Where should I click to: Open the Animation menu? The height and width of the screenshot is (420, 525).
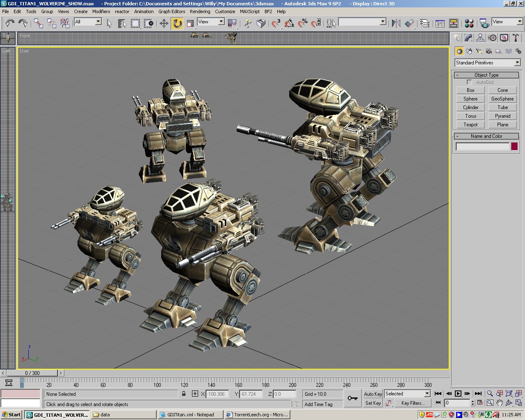point(144,11)
